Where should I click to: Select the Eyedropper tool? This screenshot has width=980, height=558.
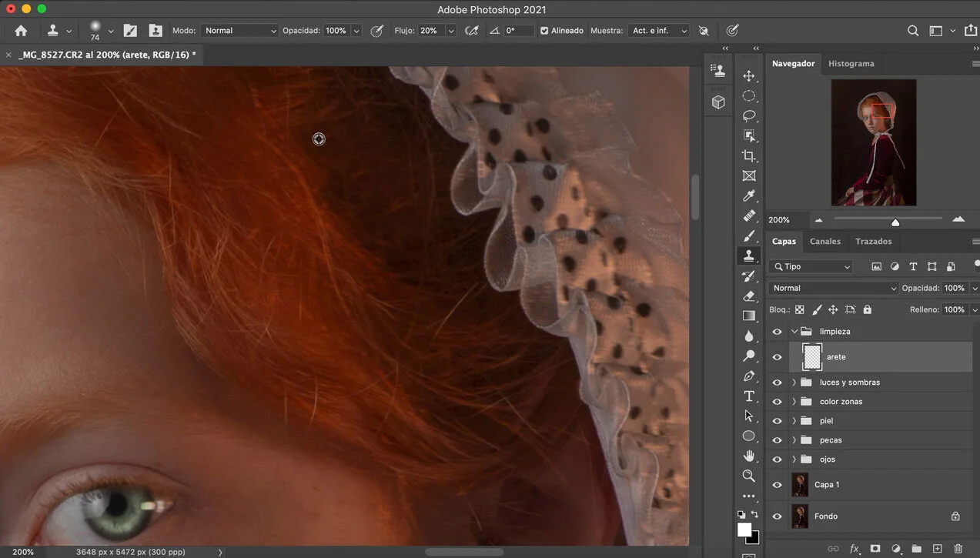click(x=748, y=196)
